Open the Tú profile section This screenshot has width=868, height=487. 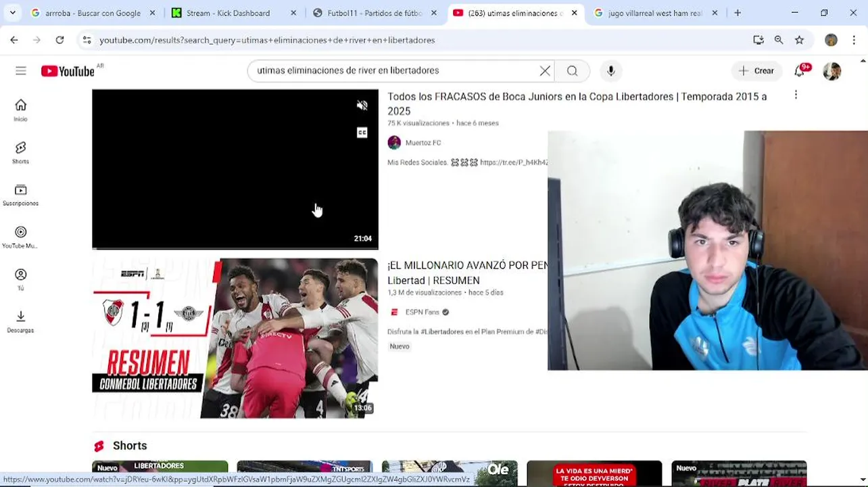(x=20, y=279)
